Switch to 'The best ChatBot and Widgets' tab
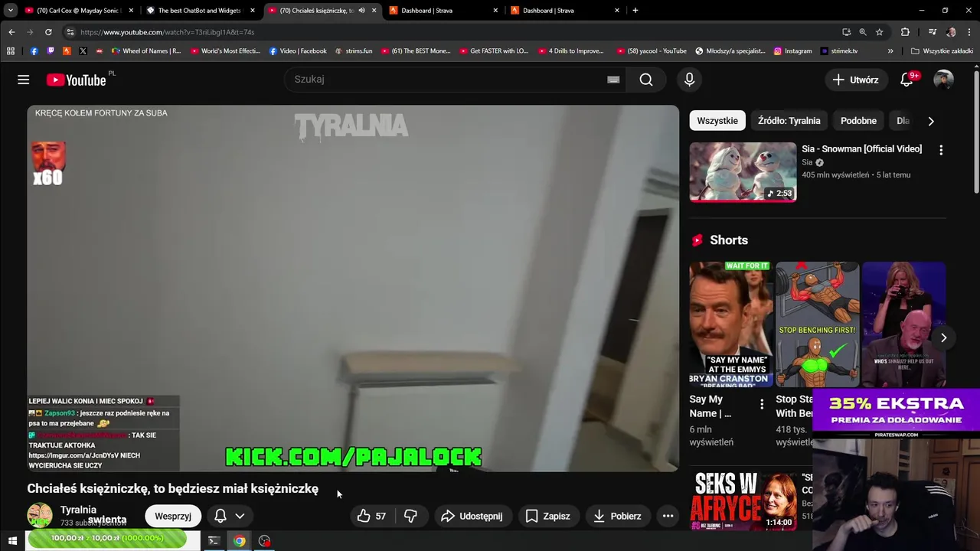Screen dimensions: 980x551 coord(200,11)
